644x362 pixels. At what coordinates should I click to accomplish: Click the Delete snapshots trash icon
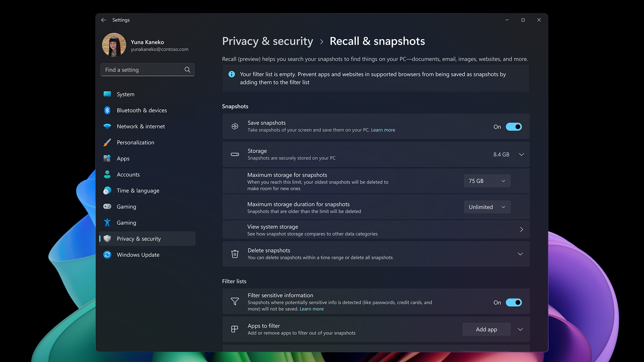[x=235, y=254]
